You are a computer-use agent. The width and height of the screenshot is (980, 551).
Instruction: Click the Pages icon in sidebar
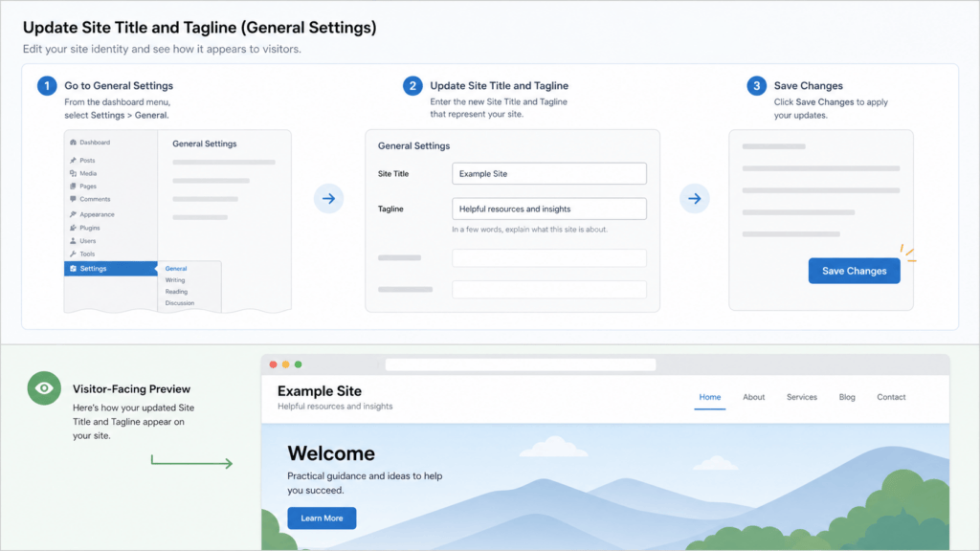[73, 187]
